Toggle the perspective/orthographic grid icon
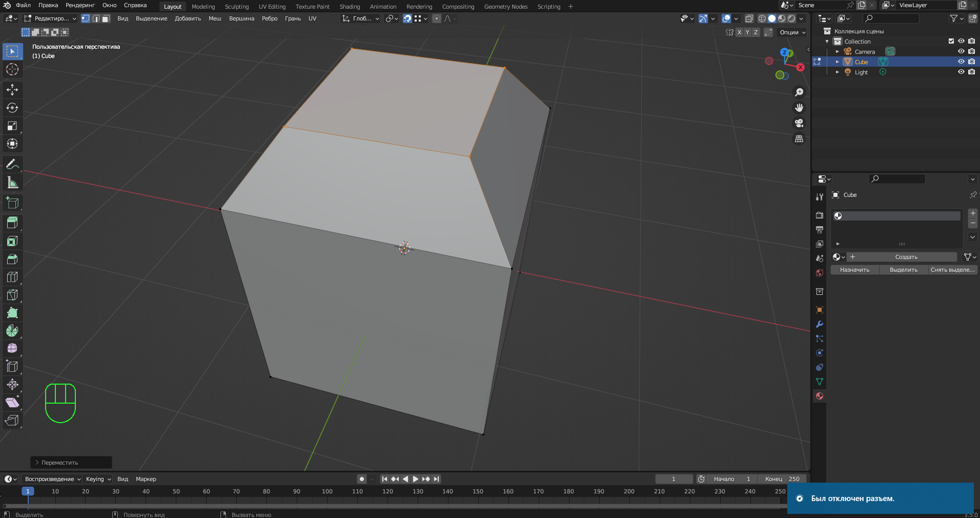 799,139
